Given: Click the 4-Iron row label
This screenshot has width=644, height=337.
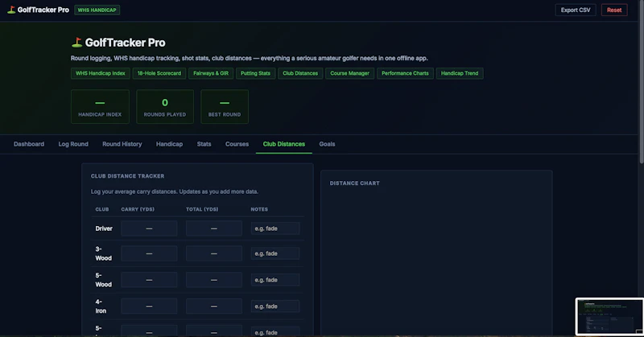Looking at the screenshot, I should pos(101,306).
